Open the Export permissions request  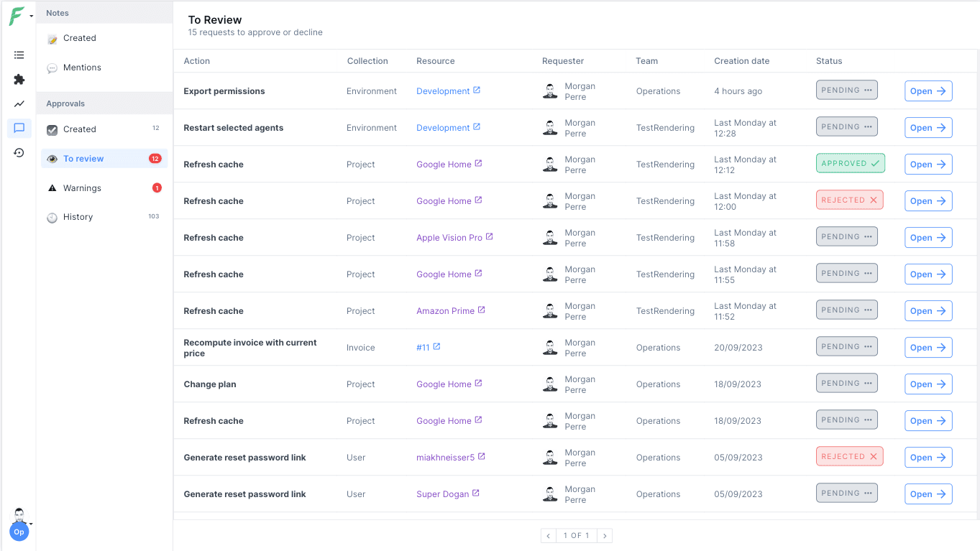pyautogui.click(x=928, y=91)
